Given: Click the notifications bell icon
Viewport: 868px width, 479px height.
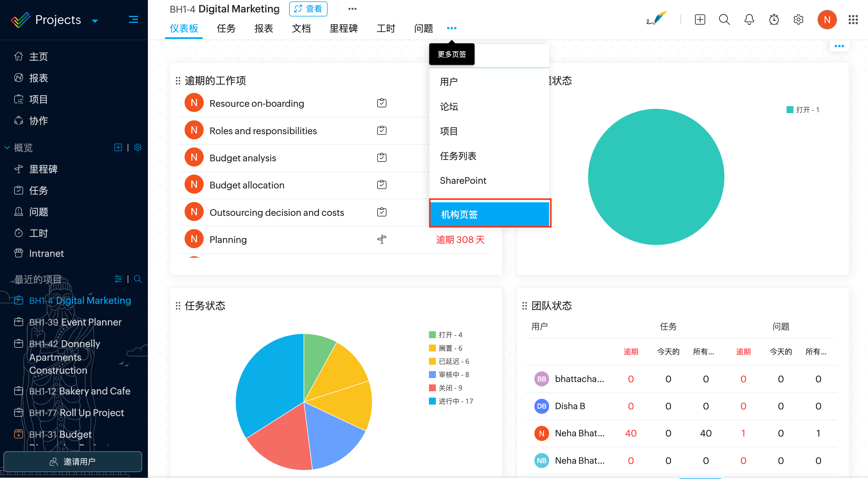Looking at the screenshot, I should (749, 20).
